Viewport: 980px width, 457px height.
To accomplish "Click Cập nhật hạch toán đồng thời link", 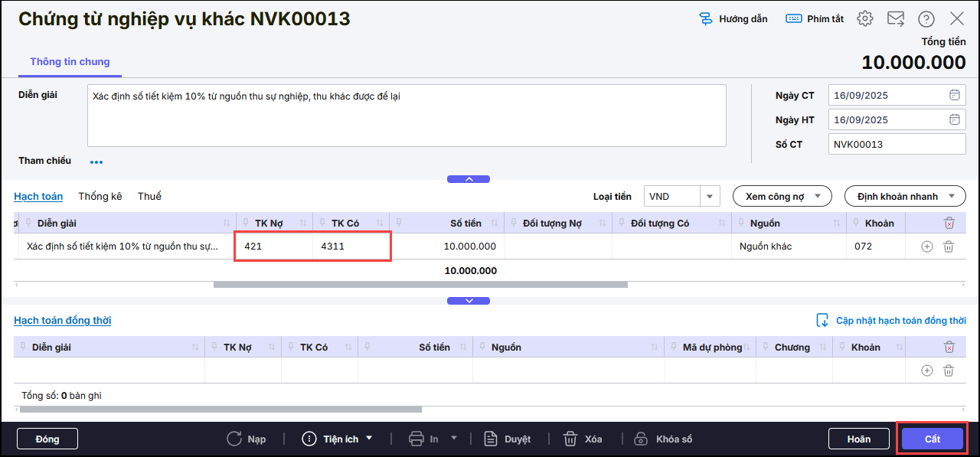I will (x=891, y=321).
